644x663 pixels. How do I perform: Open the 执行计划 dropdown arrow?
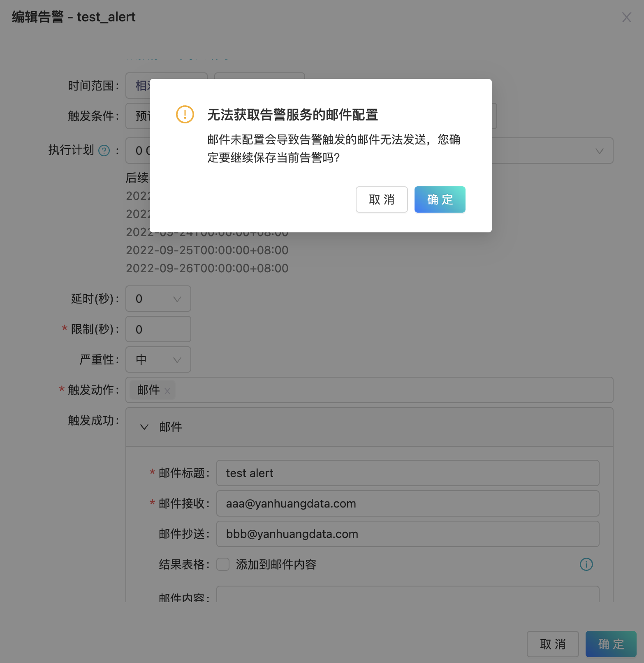tap(599, 151)
